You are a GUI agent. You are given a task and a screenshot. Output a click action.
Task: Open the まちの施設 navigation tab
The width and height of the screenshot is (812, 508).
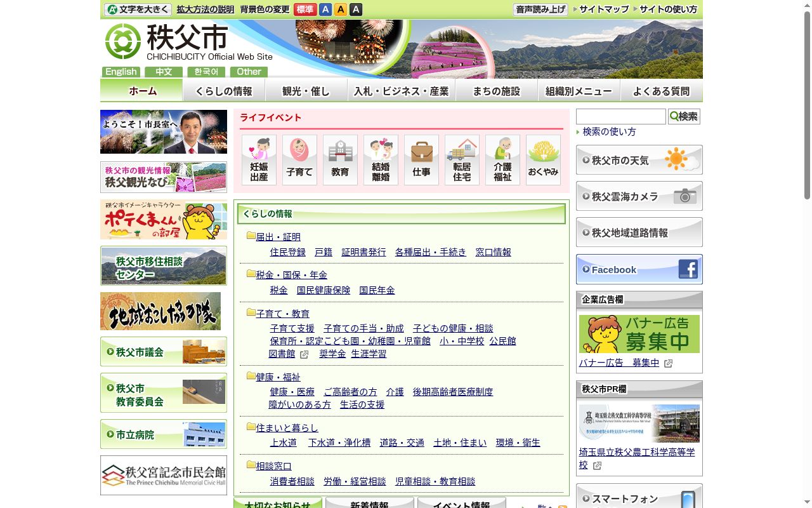[x=497, y=90]
